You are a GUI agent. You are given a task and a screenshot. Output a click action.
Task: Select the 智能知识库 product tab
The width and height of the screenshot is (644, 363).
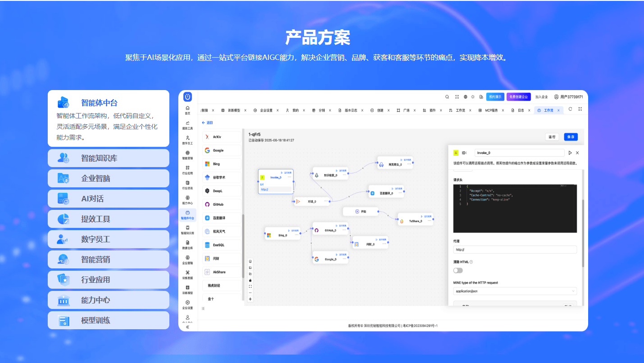click(x=109, y=159)
